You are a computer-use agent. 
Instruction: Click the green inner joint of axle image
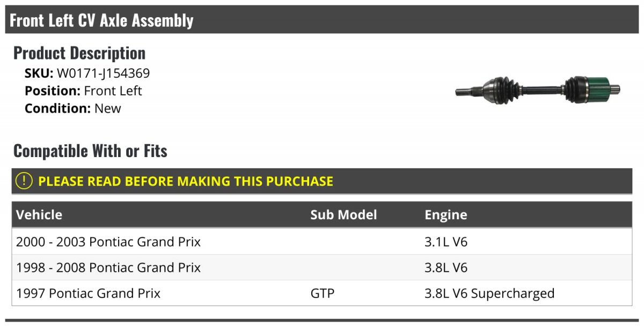coord(600,90)
